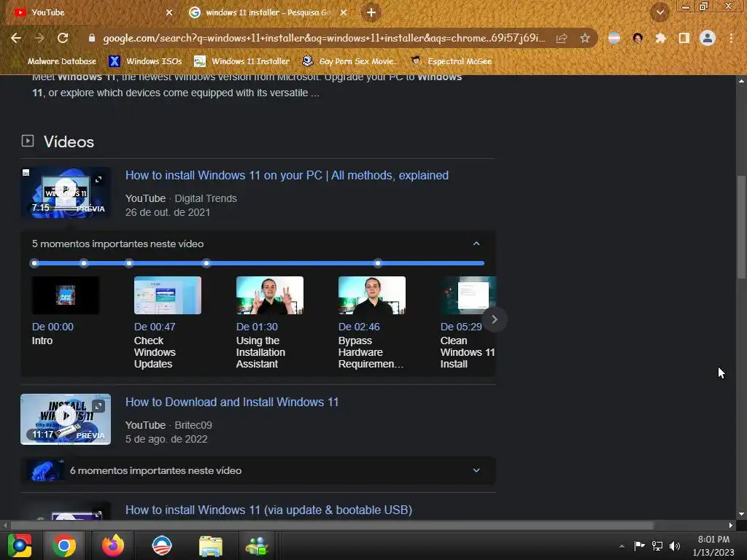Open the Malware Database bookmark

(x=62, y=61)
